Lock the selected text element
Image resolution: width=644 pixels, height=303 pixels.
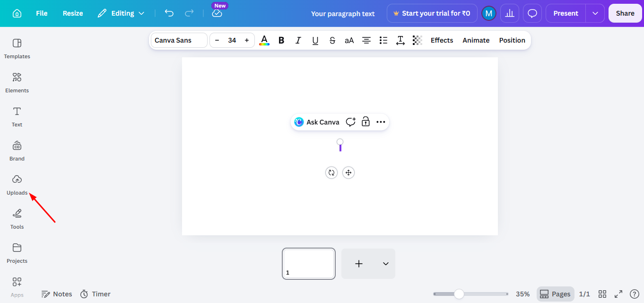coord(366,122)
